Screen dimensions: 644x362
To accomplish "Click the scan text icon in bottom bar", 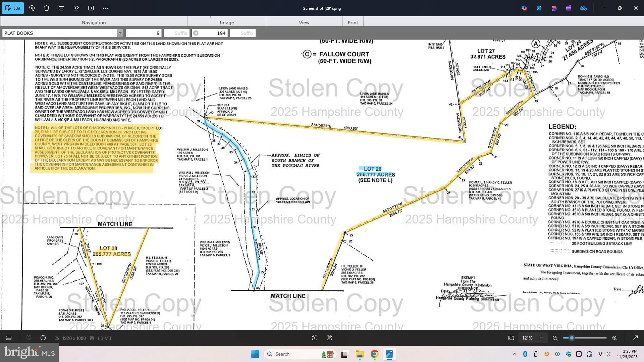I will [x=329, y=338].
